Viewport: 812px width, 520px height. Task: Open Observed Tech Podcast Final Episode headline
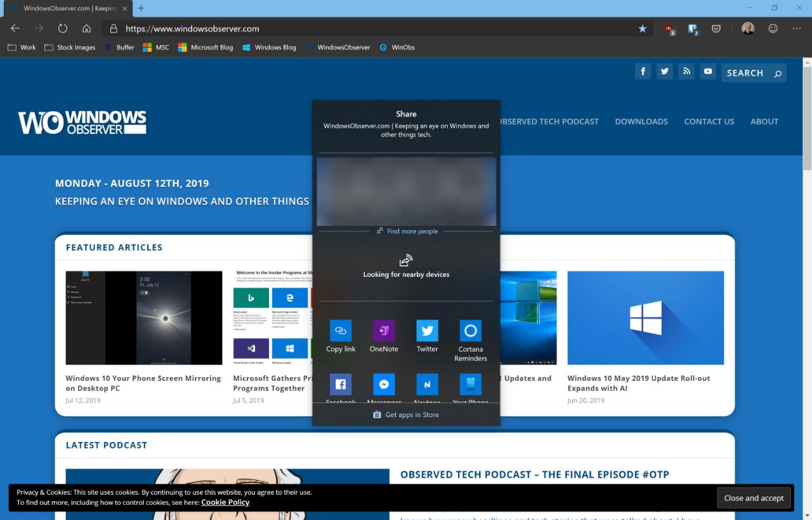(x=535, y=474)
